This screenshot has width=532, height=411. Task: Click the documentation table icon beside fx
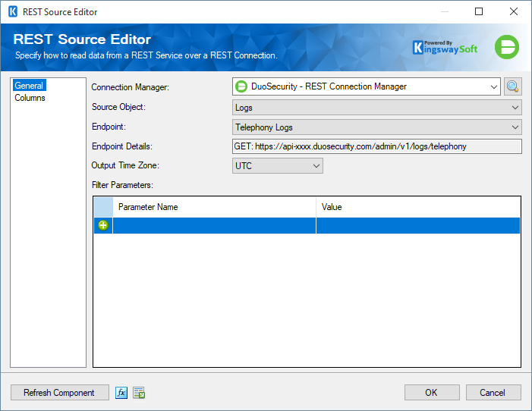[x=139, y=393]
